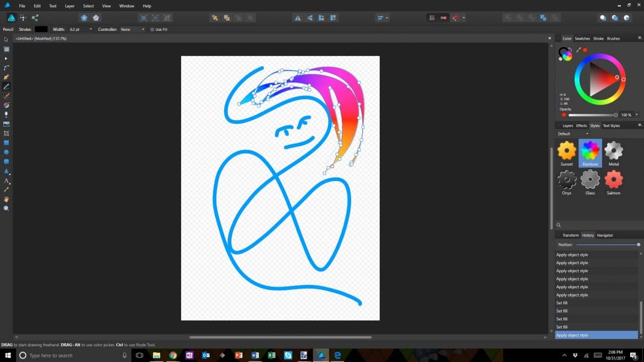644x362 pixels.
Task: Select the Zoom magnifier tool
Action: coord(7,209)
